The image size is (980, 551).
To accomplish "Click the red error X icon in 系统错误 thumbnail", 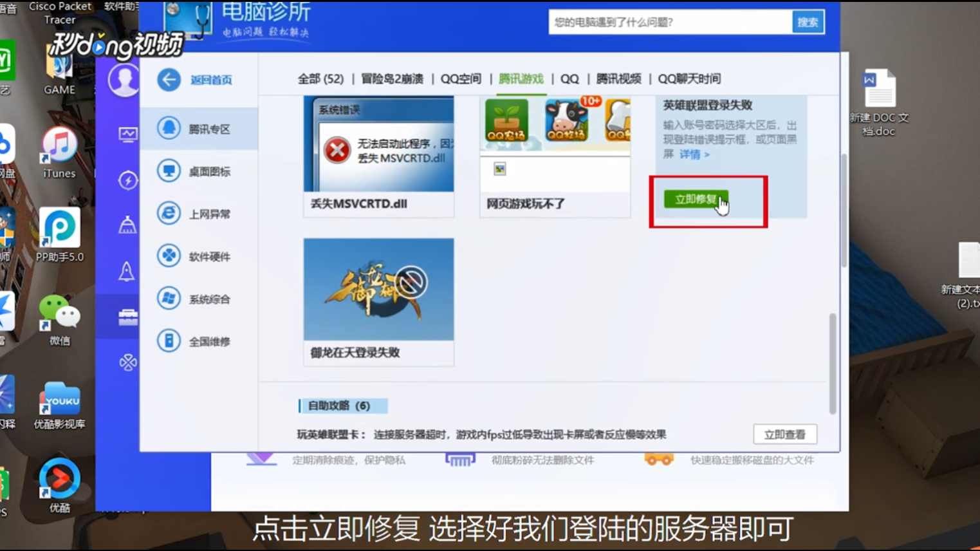I will (x=337, y=150).
